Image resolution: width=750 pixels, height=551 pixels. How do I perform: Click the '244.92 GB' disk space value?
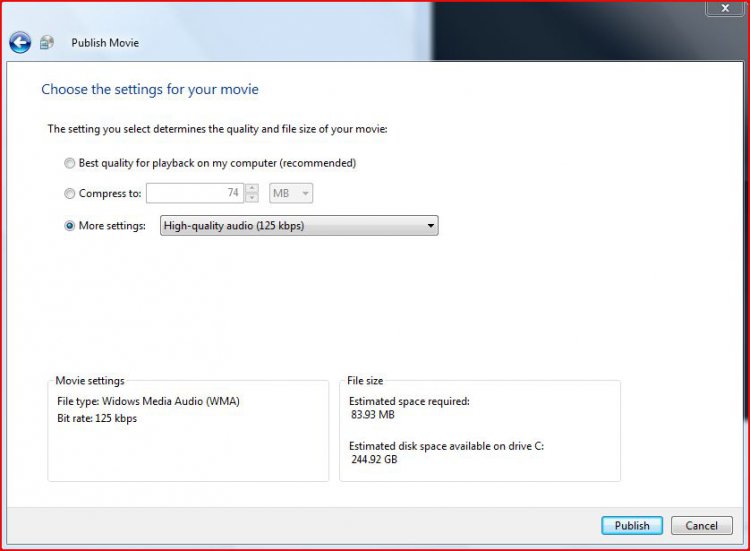[x=374, y=459]
